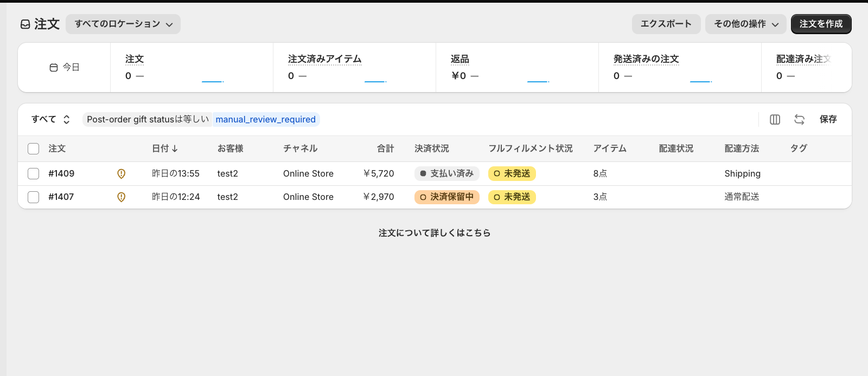
Task: Click the 通常配送 delivery method on #1407
Action: click(x=742, y=197)
